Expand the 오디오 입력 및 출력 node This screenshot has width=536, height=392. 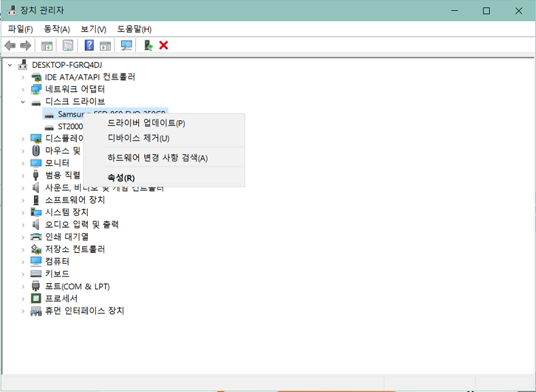23,225
